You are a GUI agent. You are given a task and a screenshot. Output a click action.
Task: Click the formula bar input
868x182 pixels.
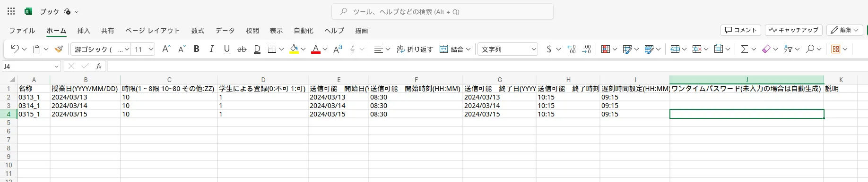click(487, 66)
